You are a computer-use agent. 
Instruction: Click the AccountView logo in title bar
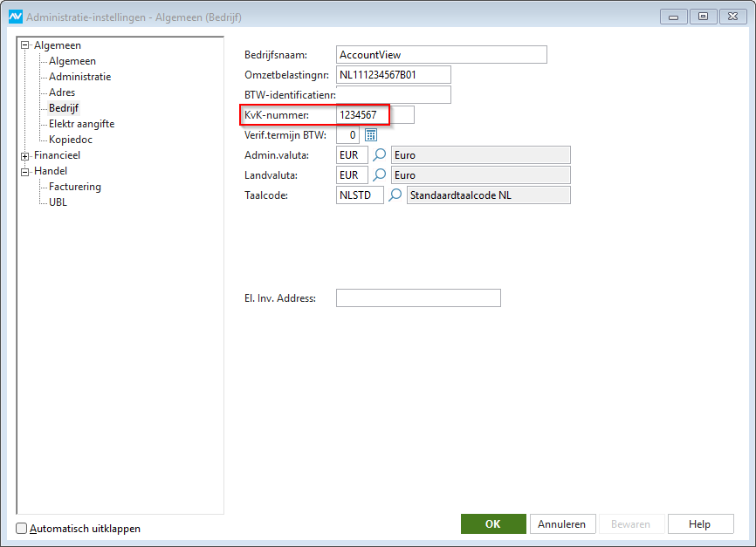point(15,17)
